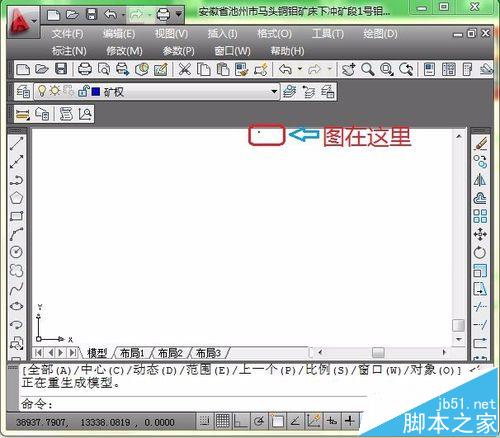Open the DesignCenter icon
The image size is (500, 438).
click(x=449, y=69)
